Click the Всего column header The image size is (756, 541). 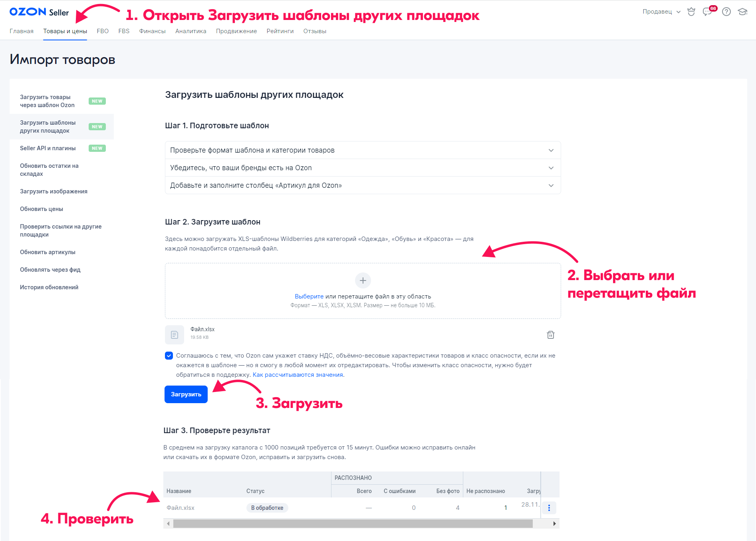[x=364, y=491]
